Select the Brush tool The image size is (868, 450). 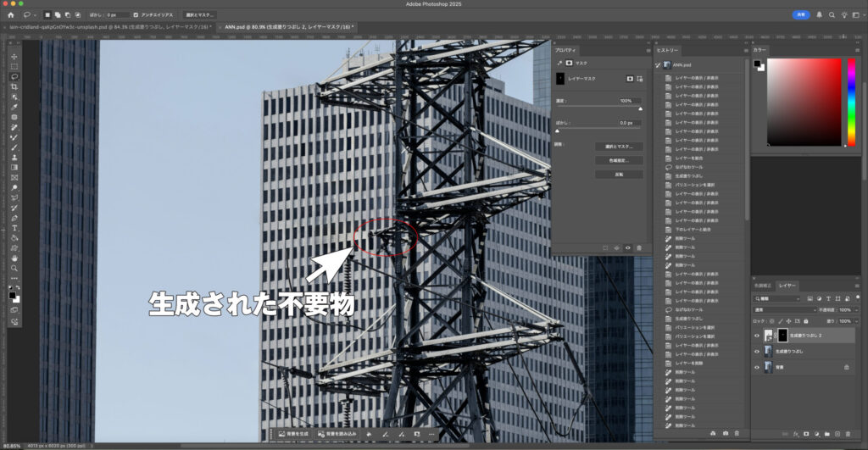(14, 147)
